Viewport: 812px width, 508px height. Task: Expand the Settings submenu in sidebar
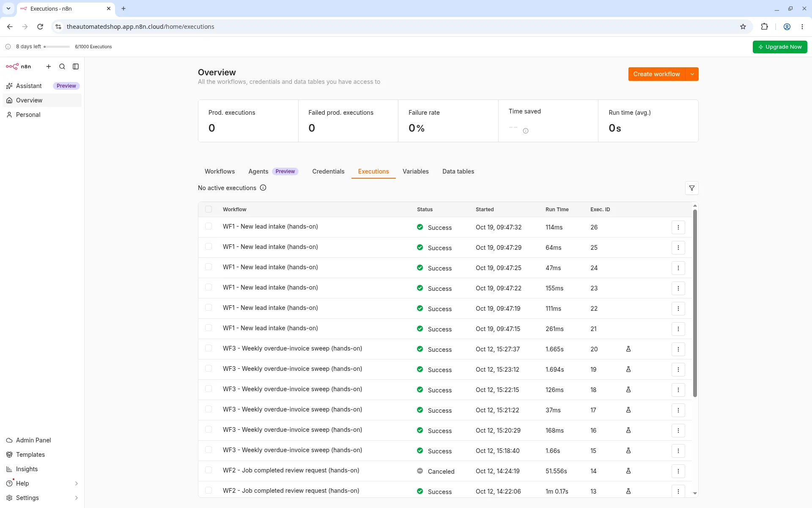point(77,498)
